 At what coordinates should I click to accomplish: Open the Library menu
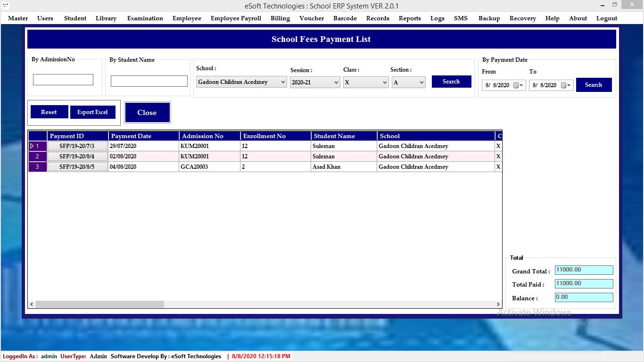coord(106,18)
